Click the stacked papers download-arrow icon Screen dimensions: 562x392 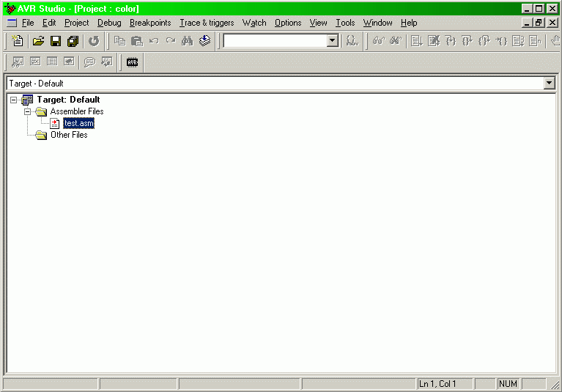[x=204, y=41]
